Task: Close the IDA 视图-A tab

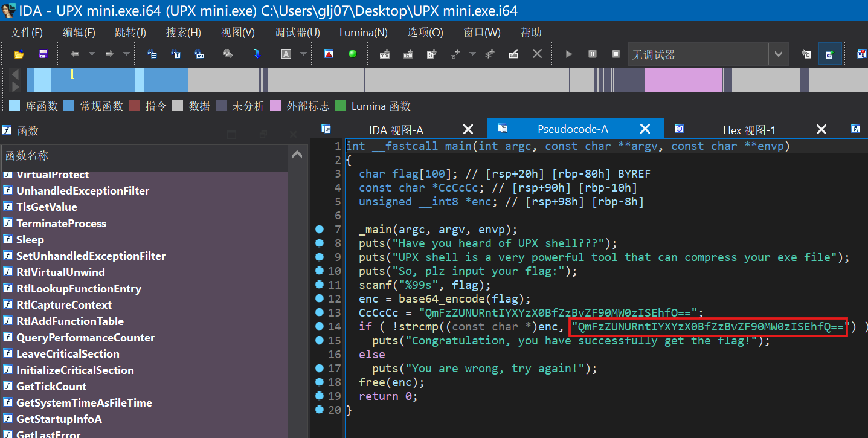Action: pyautogui.click(x=468, y=129)
